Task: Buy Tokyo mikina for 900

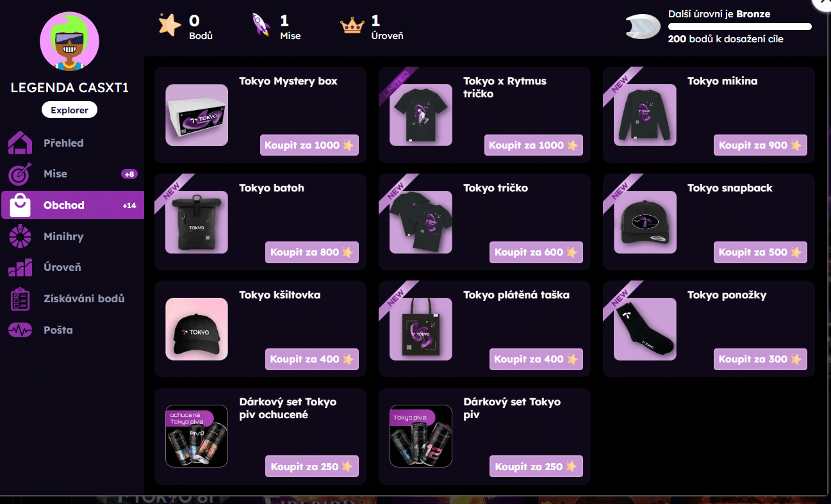Action: coord(761,145)
